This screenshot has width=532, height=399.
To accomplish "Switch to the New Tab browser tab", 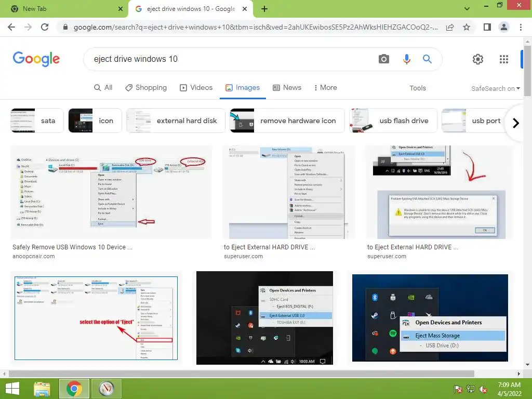I will click(64, 9).
